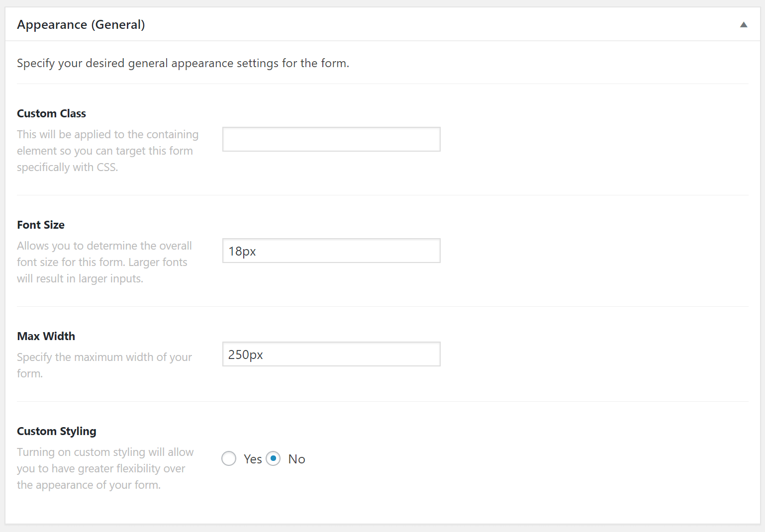This screenshot has height=532, width=765.
Task: Click the upward chevron in panel header
Action: (x=743, y=24)
